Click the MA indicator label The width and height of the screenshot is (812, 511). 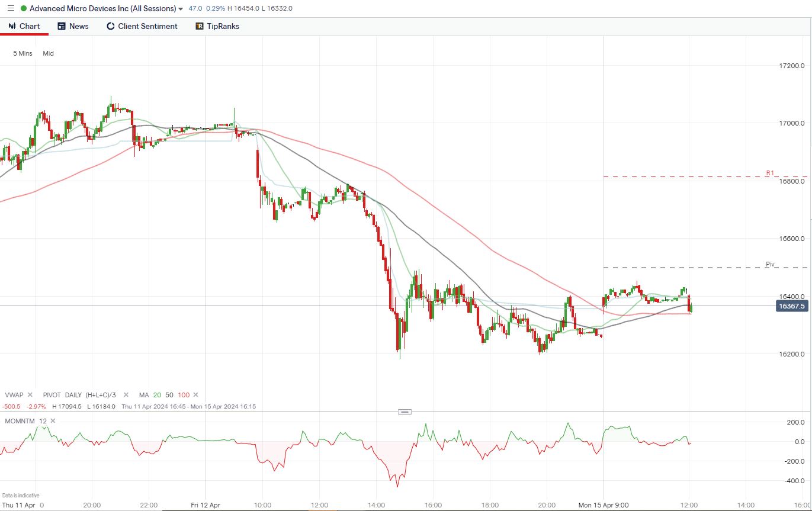click(144, 395)
